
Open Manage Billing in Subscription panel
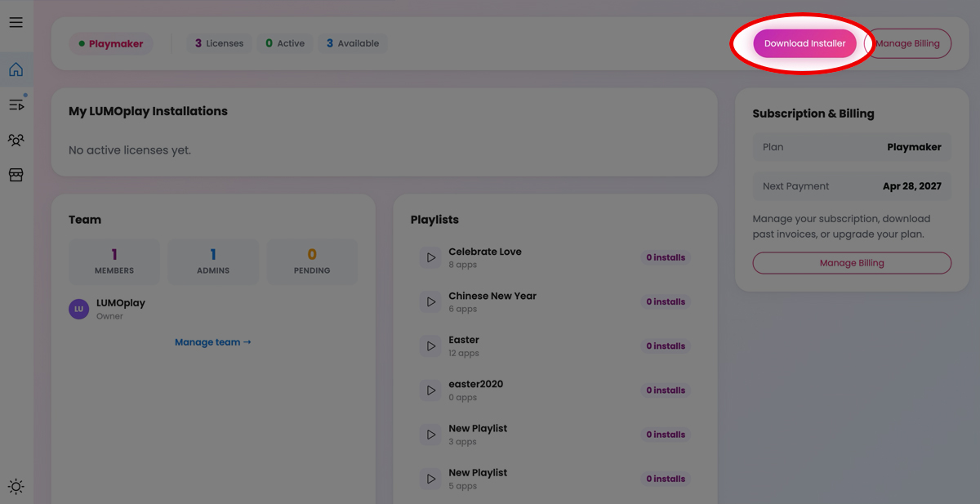point(851,262)
